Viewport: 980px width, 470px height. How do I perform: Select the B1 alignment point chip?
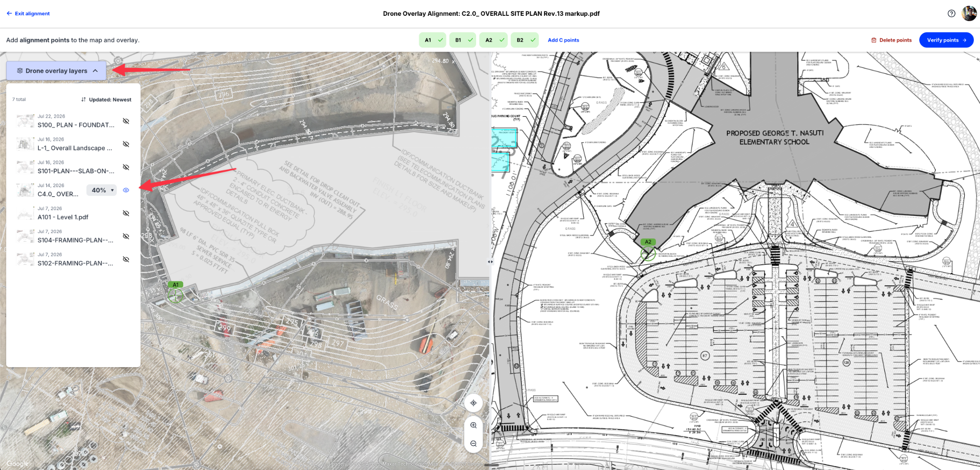pos(463,40)
